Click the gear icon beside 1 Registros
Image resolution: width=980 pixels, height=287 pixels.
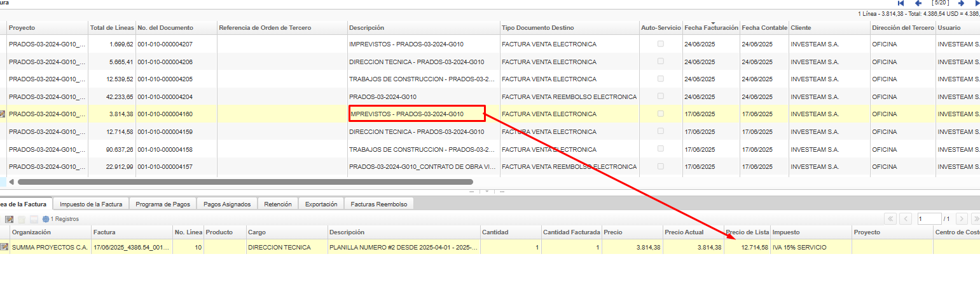46,219
